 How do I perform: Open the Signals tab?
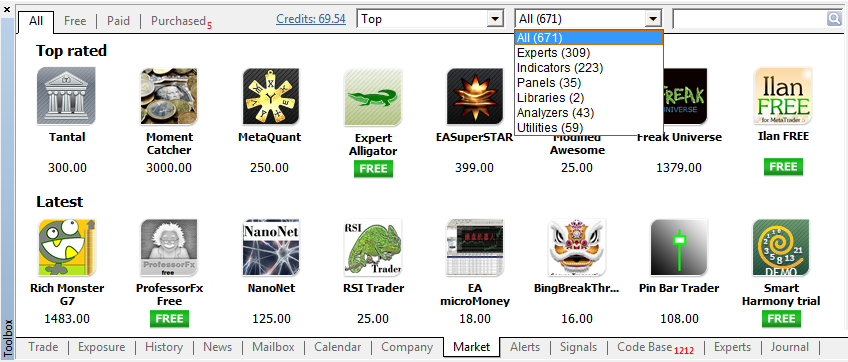(578, 347)
